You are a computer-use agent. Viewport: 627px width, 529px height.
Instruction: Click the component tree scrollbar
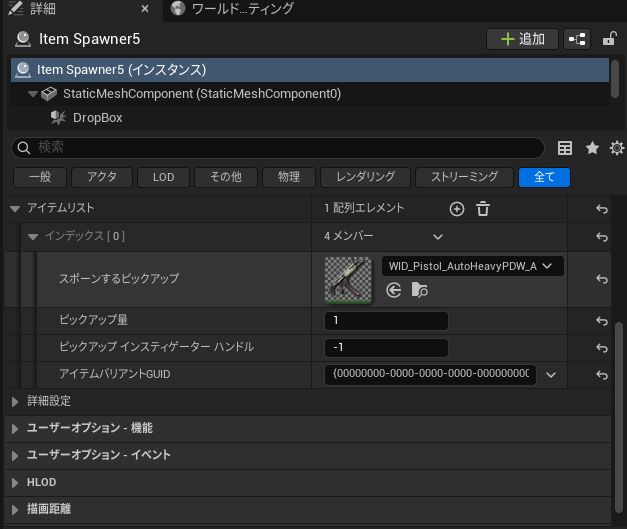click(615, 78)
